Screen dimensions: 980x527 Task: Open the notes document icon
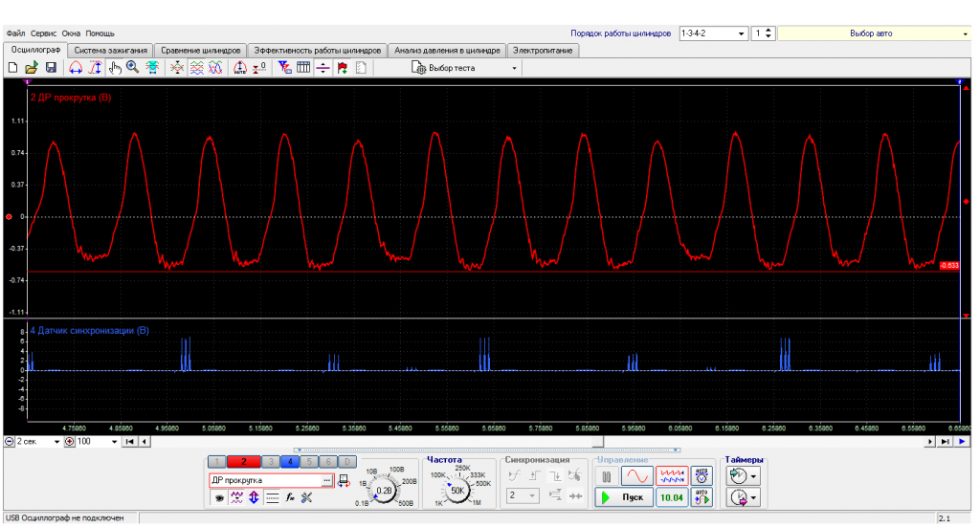pyautogui.click(x=361, y=68)
